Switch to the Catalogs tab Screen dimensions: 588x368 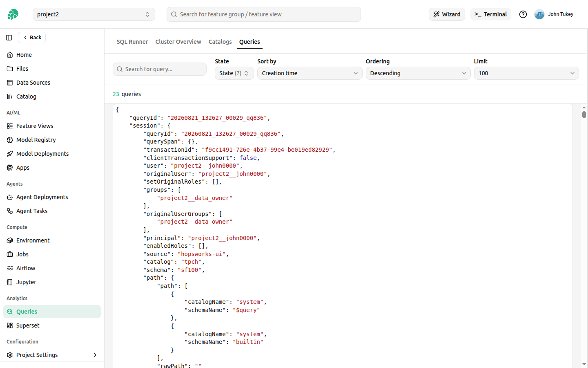(x=220, y=42)
